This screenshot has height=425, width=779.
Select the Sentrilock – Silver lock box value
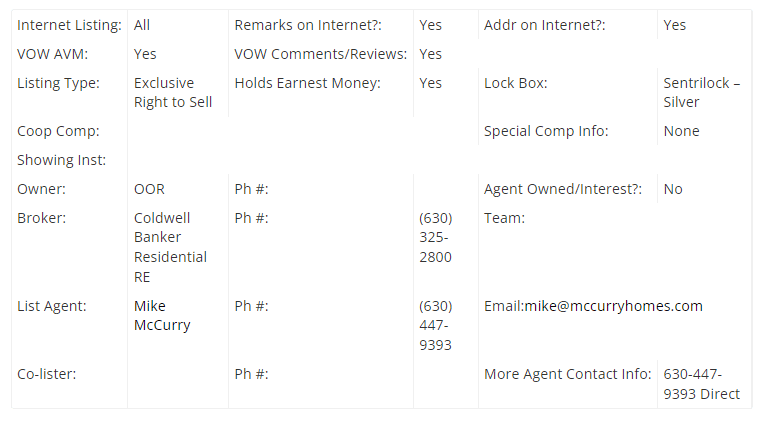[x=701, y=92]
